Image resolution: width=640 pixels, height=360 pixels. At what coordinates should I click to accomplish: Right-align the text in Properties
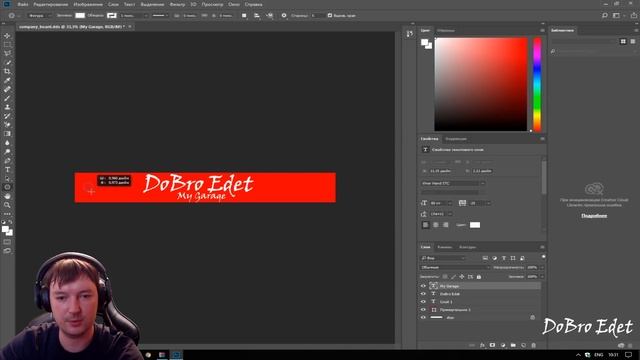446,225
